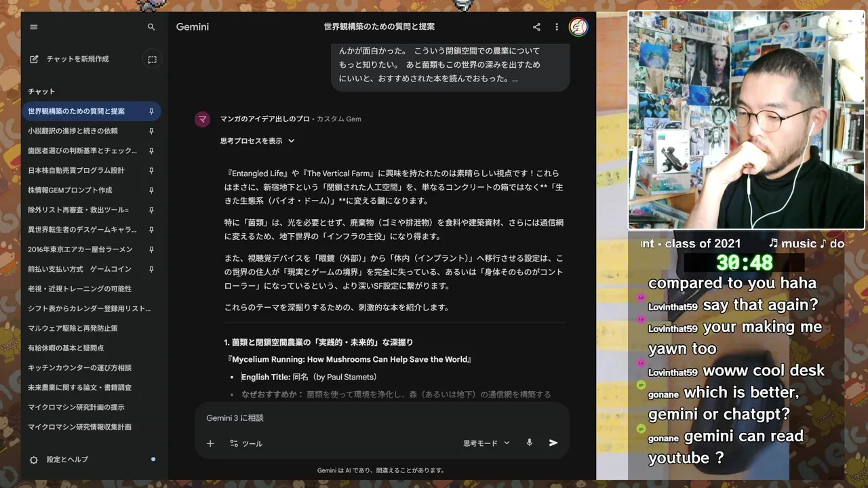Open chat 有給休暇の基本と疑問点
Screen dimensions: 868x488
(66, 348)
